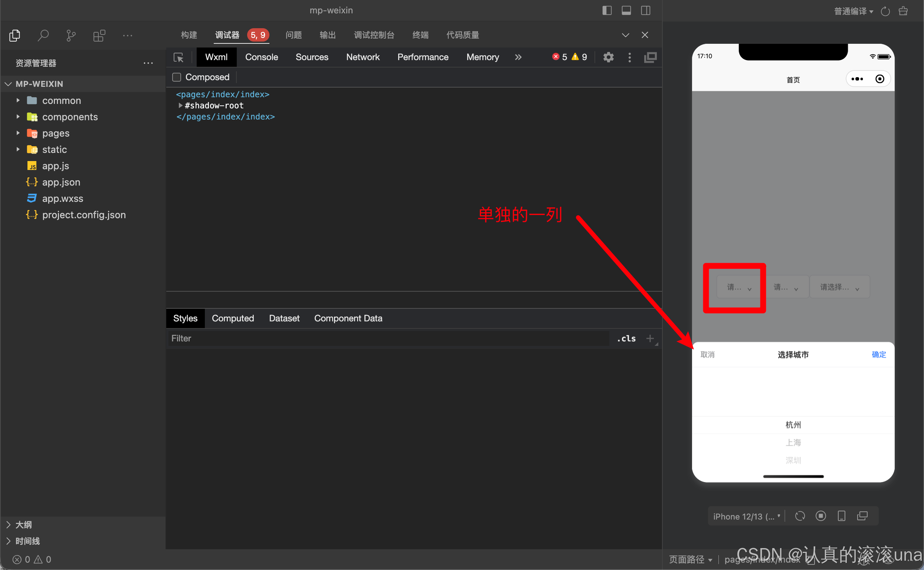
Task: Collapse the debugger panel with chevron
Action: [x=625, y=35]
